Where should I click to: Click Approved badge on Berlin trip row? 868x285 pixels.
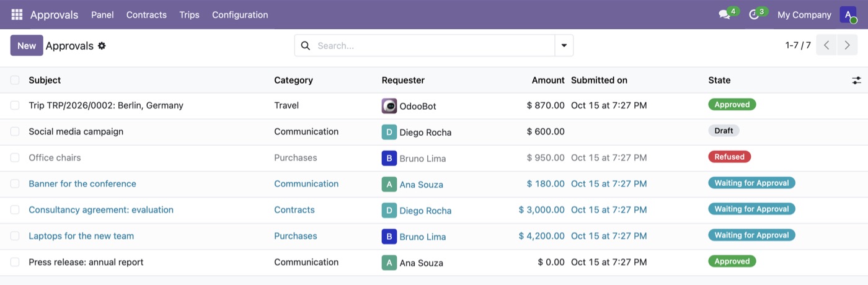pyautogui.click(x=732, y=105)
